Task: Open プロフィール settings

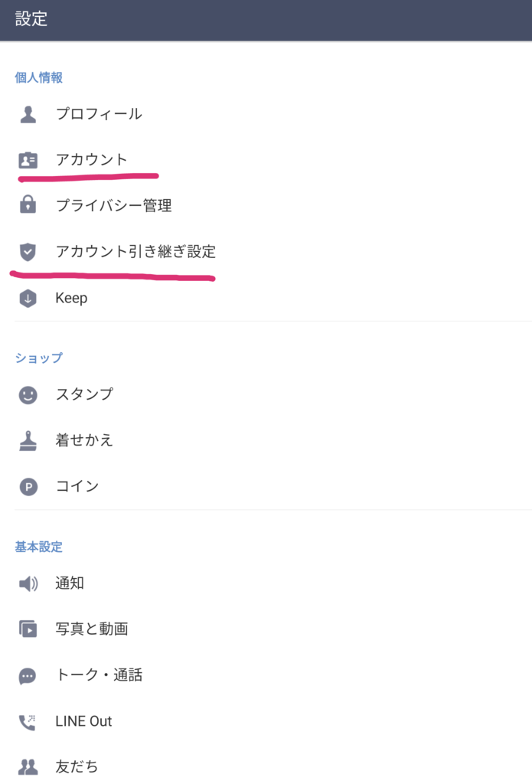Action: [99, 115]
